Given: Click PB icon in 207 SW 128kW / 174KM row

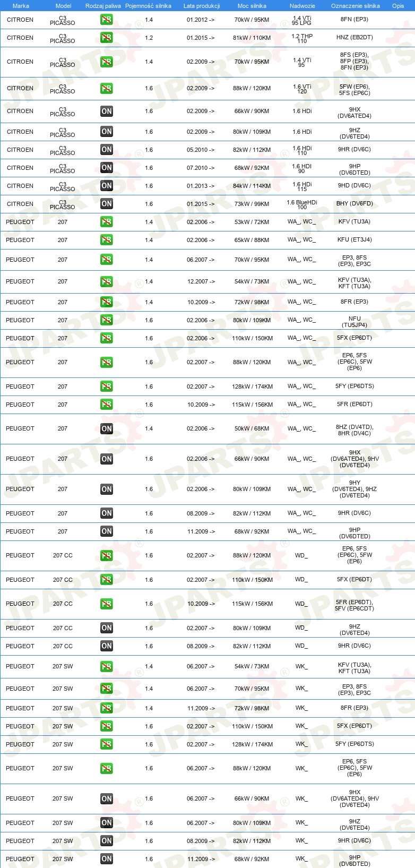Looking at the screenshot, I should pos(107,744).
